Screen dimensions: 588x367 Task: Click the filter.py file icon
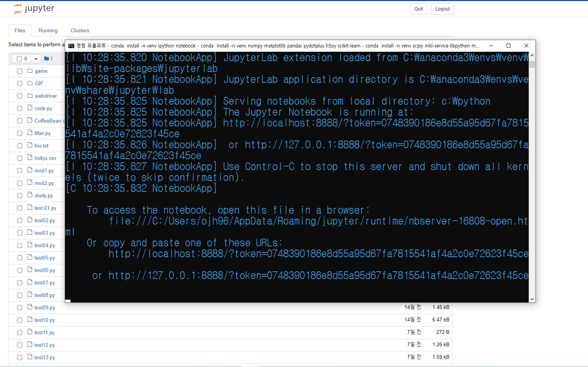coord(30,133)
